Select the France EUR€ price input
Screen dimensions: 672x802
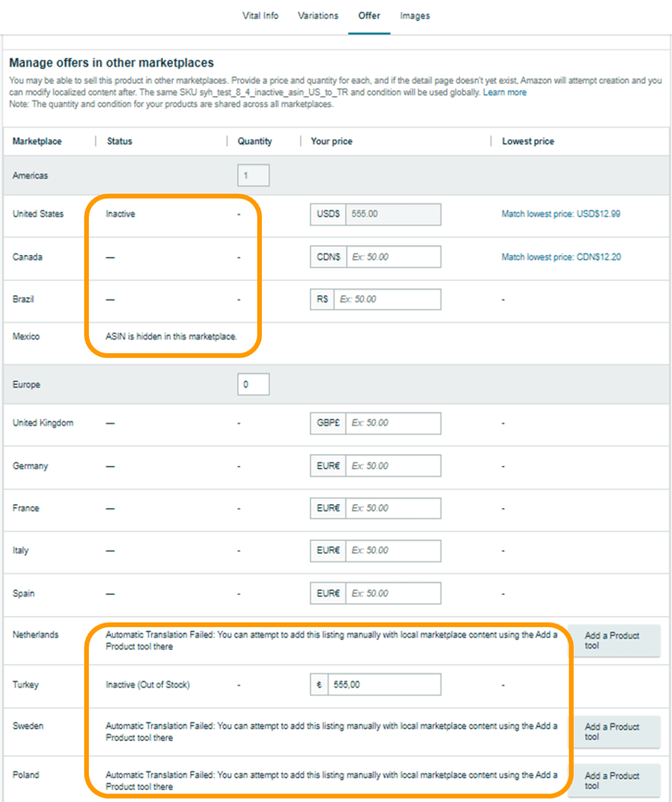click(393, 508)
